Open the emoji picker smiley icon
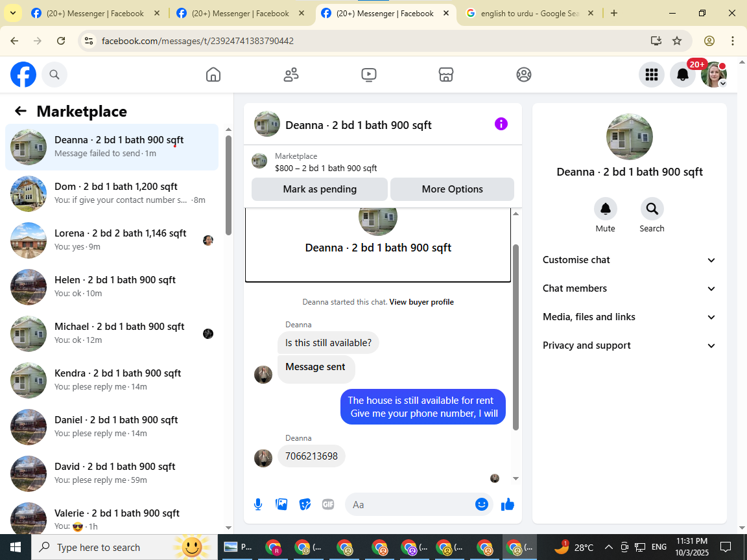Viewport: 747px width, 560px height. (x=482, y=504)
